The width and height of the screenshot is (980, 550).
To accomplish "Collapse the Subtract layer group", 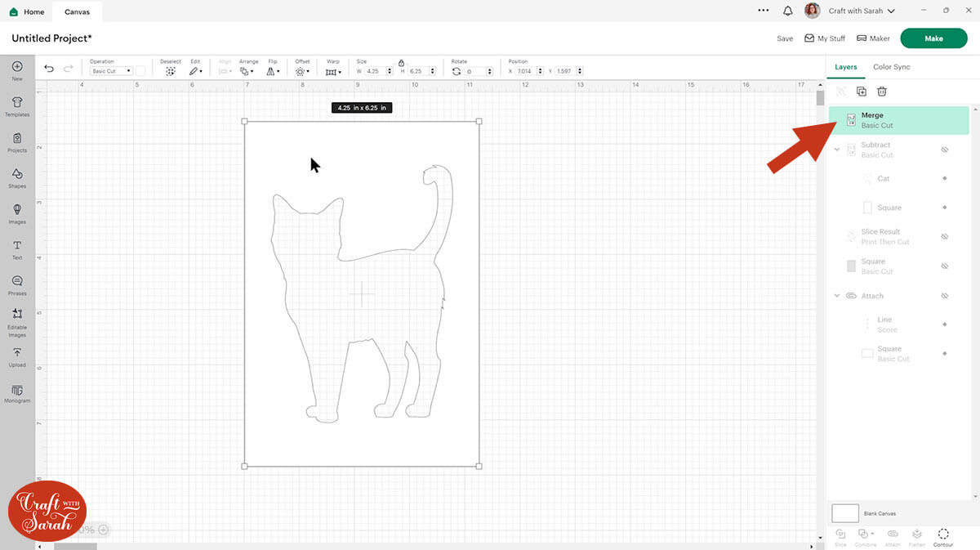I will [x=837, y=150].
